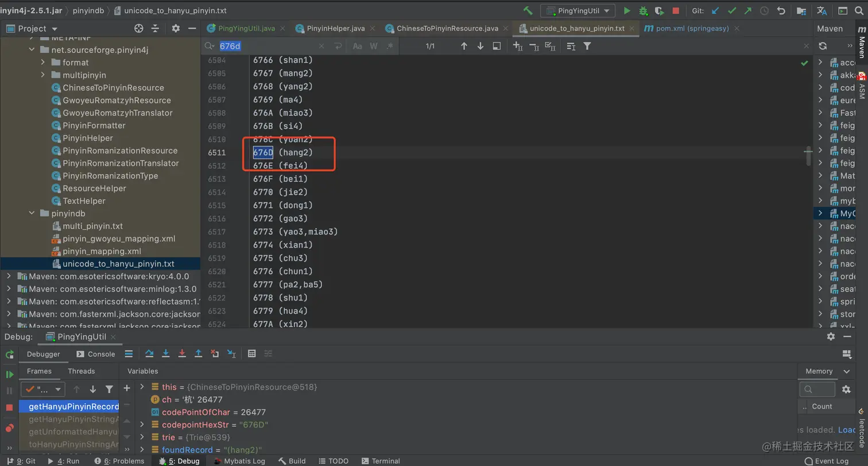The width and height of the screenshot is (868, 466).
Task: Select the getHanyuPinyinRecord stack frame
Action: [69, 406]
